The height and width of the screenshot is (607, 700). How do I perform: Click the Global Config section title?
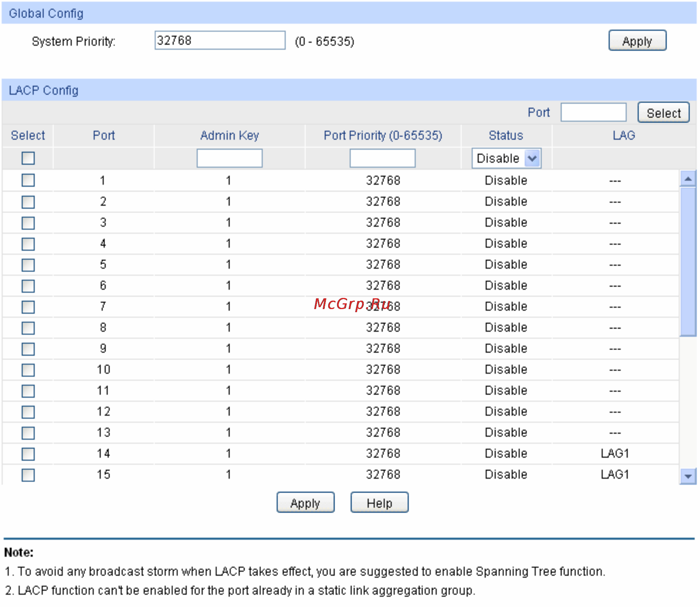click(x=46, y=13)
